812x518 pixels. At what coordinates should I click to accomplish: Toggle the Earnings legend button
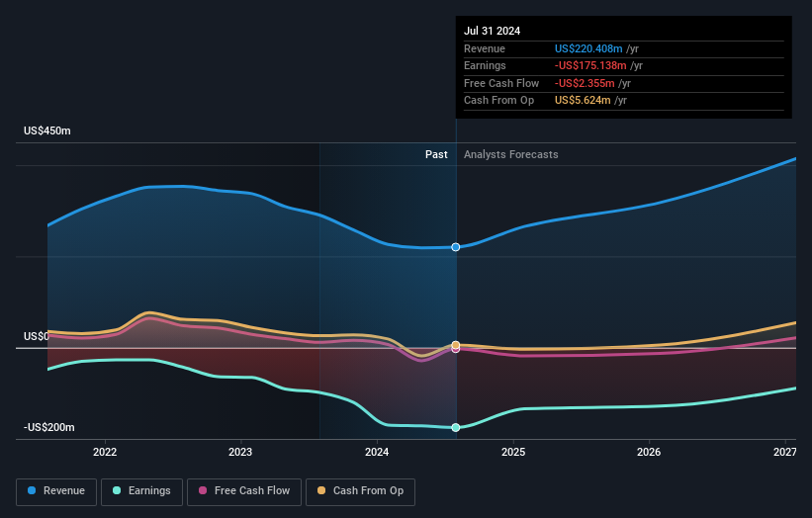tap(141, 491)
